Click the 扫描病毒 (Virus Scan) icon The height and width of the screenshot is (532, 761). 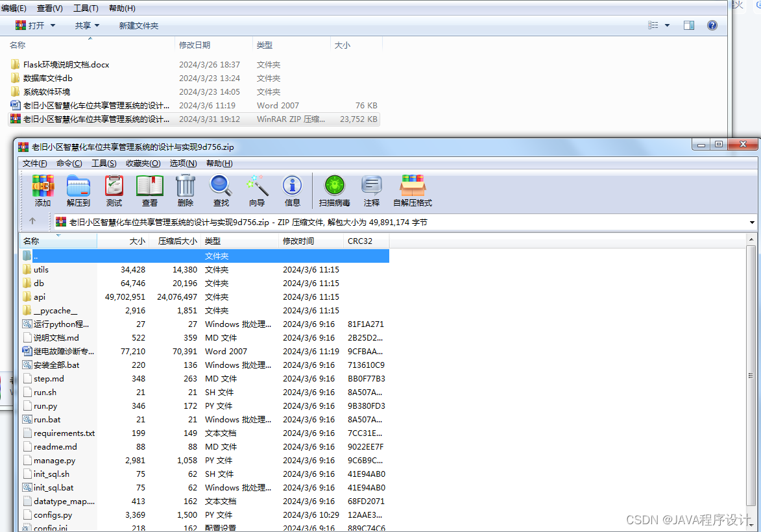[x=334, y=190]
